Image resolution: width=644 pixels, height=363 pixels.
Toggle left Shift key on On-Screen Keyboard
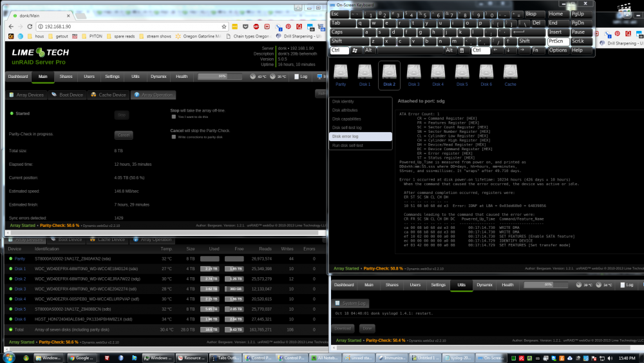point(349,41)
